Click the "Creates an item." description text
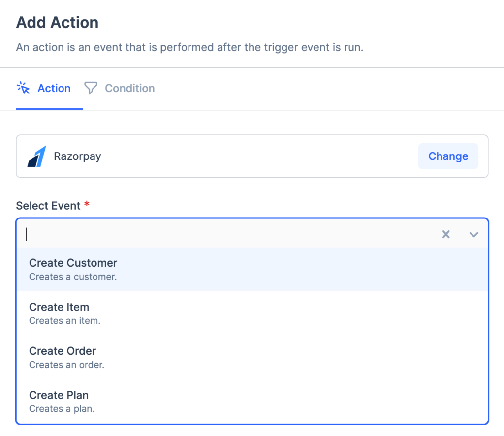The height and width of the screenshot is (436, 504). (64, 321)
